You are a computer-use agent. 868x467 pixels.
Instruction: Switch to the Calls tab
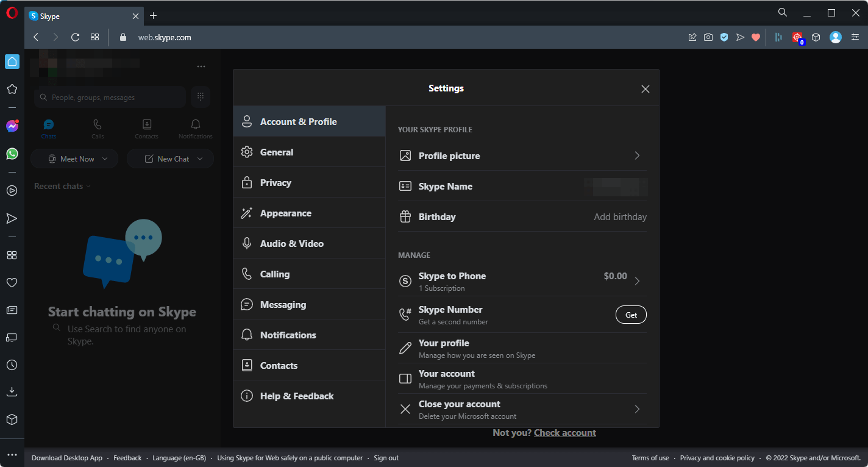(x=98, y=129)
